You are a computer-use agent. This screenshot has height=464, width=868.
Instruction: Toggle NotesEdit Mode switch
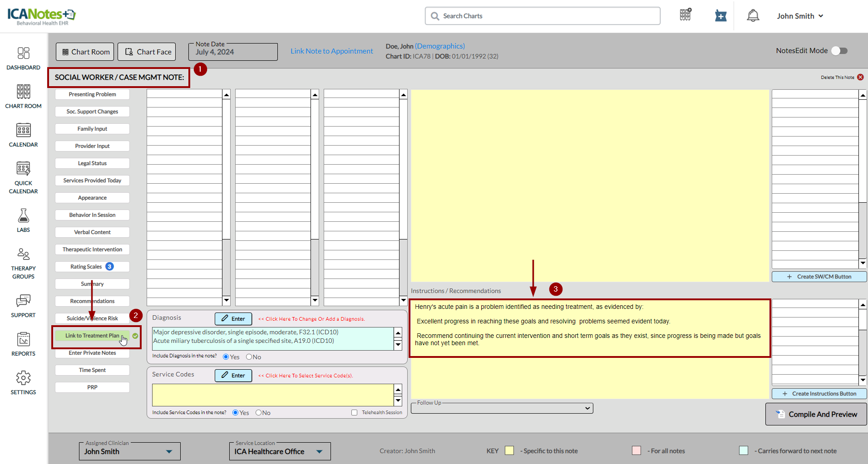pos(839,51)
